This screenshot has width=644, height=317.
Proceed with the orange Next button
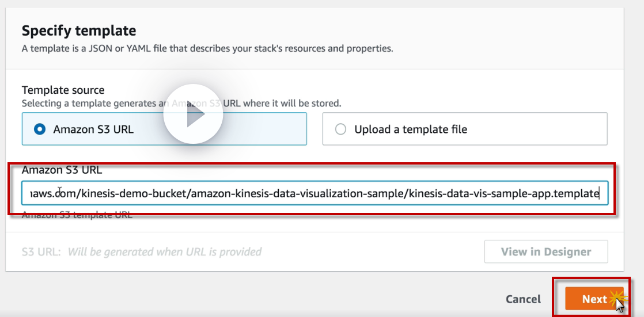pyautogui.click(x=594, y=299)
